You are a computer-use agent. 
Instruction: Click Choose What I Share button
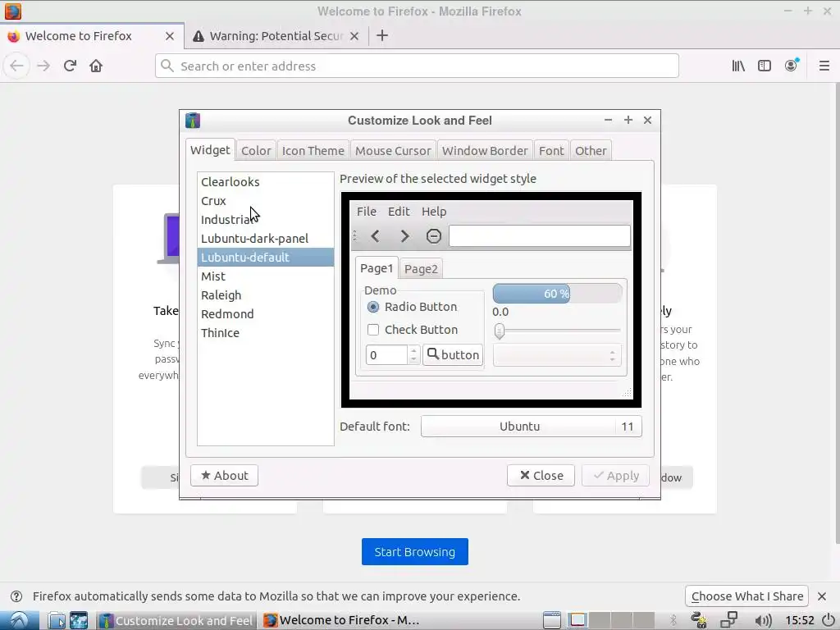tap(746, 596)
